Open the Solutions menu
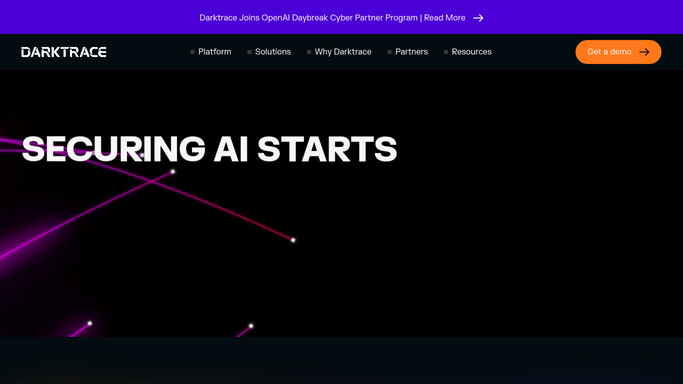Screen dimensions: 683x384 click(x=269, y=52)
